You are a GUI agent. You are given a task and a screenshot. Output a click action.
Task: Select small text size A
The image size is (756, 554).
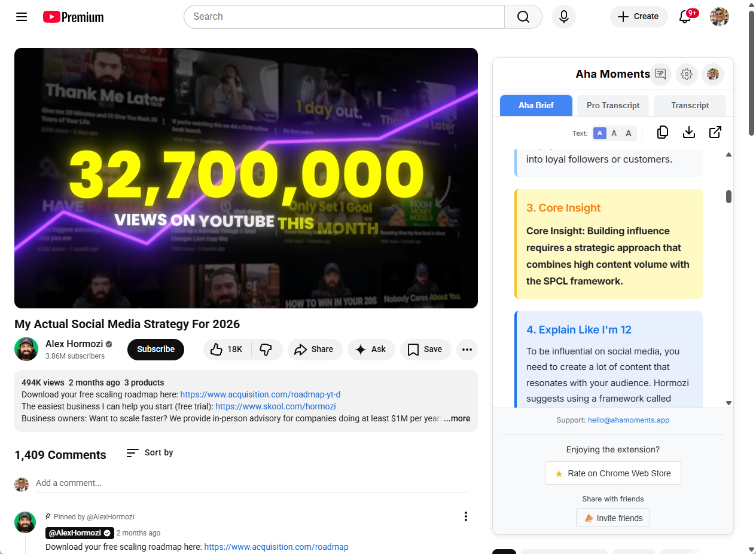click(600, 133)
